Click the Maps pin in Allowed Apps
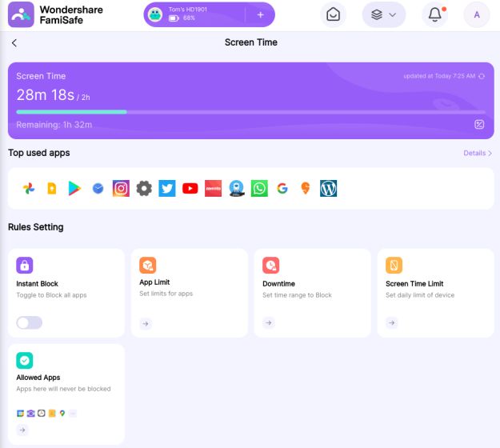This screenshot has width=500, height=448. point(62,414)
